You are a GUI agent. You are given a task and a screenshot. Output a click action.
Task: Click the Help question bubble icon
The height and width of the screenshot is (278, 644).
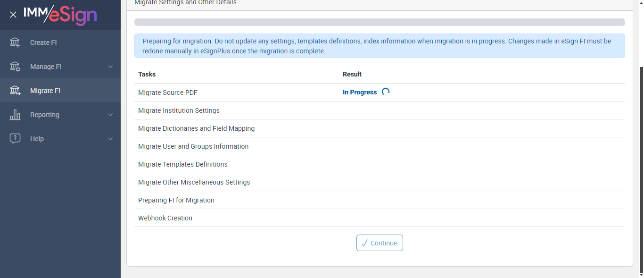(x=15, y=139)
